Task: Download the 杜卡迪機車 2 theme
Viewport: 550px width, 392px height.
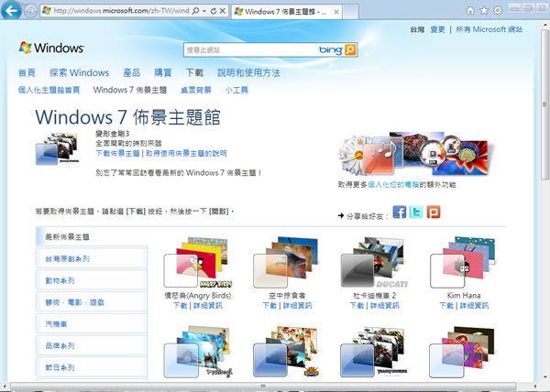Action: [x=357, y=306]
